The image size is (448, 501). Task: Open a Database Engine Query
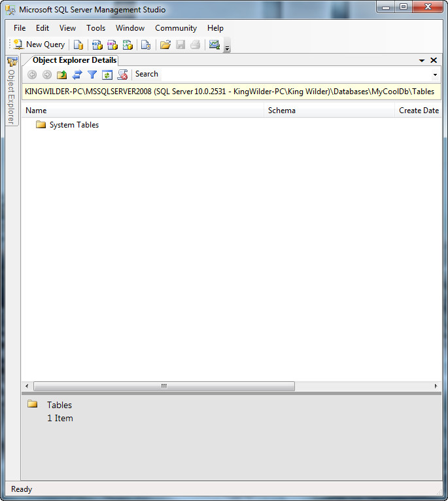pos(78,44)
